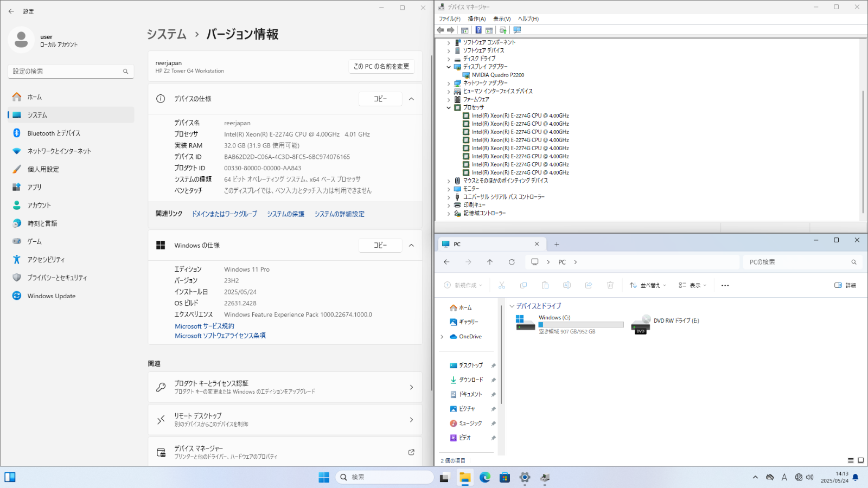Click the refresh icon in File Explorer
This screenshot has height=488, width=868.
(512, 262)
